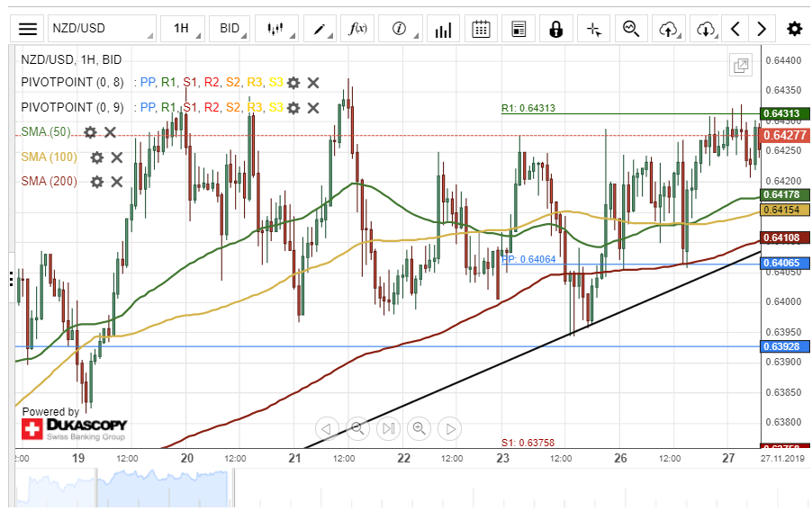Click the chart magnifier tool
The height and width of the screenshot is (511, 812).
coord(631,29)
